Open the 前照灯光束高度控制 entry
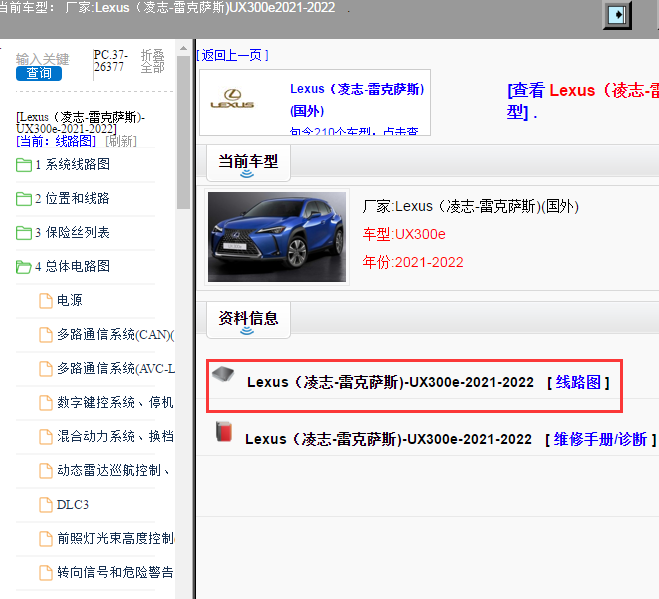The height and width of the screenshot is (599, 659). pyautogui.click(x=116, y=539)
